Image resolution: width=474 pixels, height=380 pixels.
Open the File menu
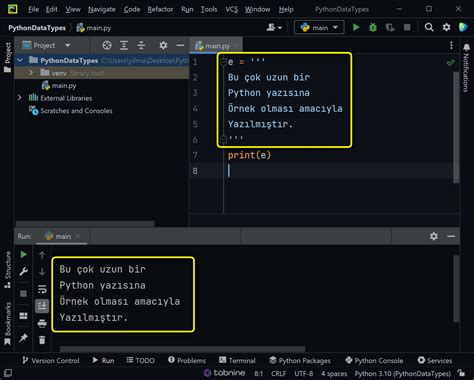33,9
